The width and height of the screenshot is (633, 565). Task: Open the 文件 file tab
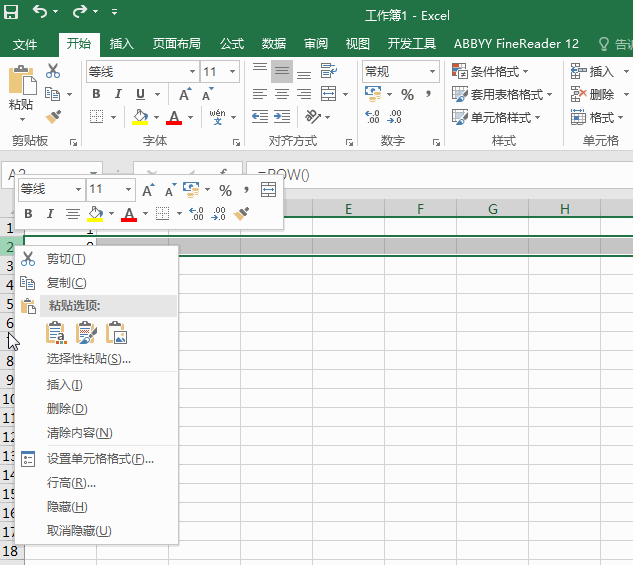pyautogui.click(x=25, y=44)
